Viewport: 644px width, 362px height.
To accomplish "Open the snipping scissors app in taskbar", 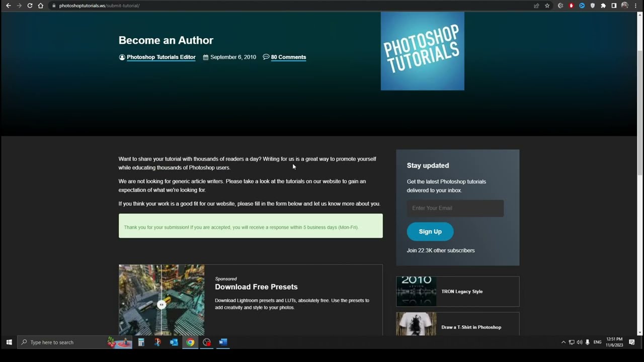I will (157, 342).
